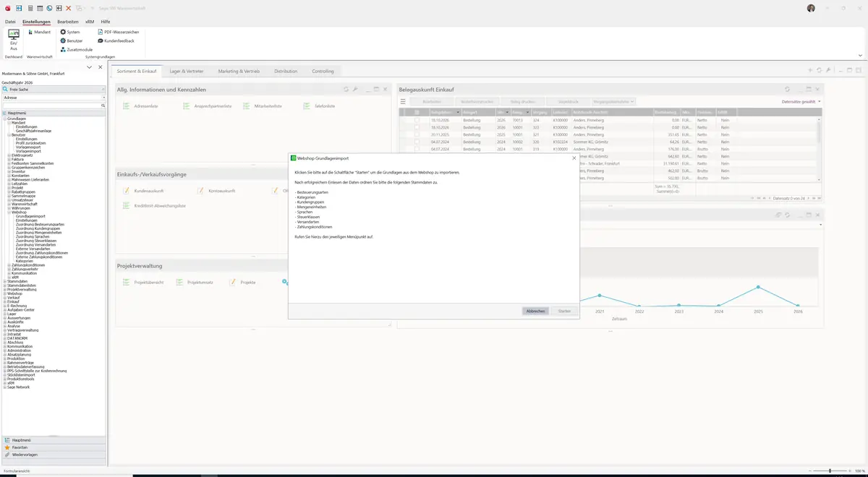Click Abbrechen in Webshop Grundlagenimport dialog
Screen dimensions: 868x477
(536, 311)
